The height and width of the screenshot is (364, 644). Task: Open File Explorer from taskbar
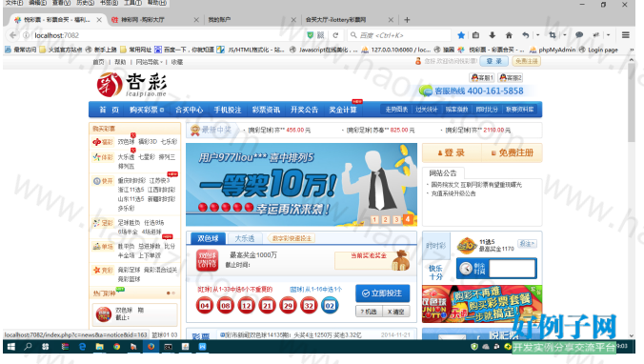tap(99, 347)
